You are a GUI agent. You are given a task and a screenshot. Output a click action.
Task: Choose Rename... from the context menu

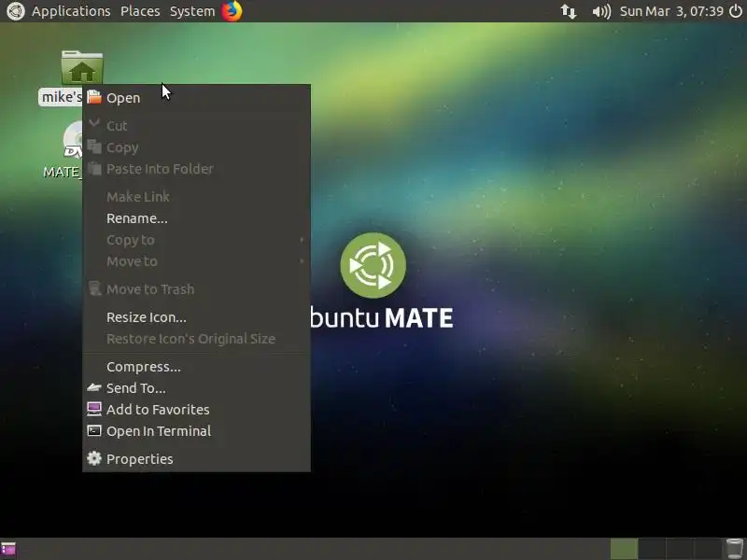coord(196,218)
